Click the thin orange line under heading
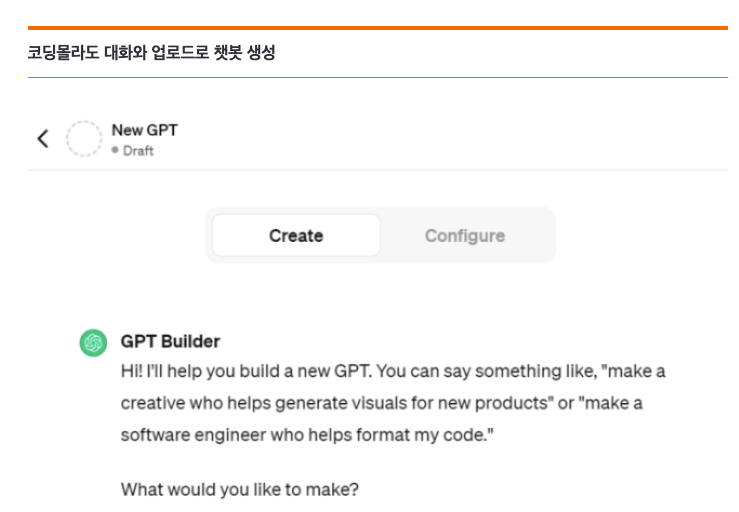This screenshot has width=739, height=512. 378,77
